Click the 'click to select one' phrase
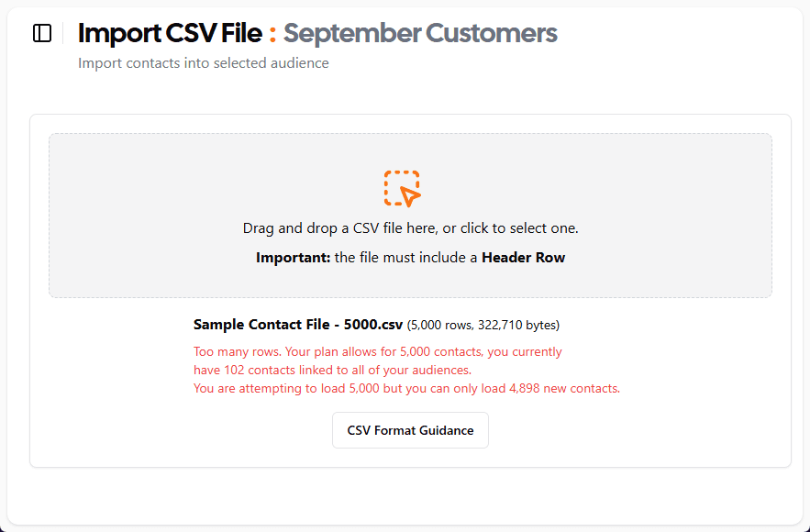 click(518, 228)
